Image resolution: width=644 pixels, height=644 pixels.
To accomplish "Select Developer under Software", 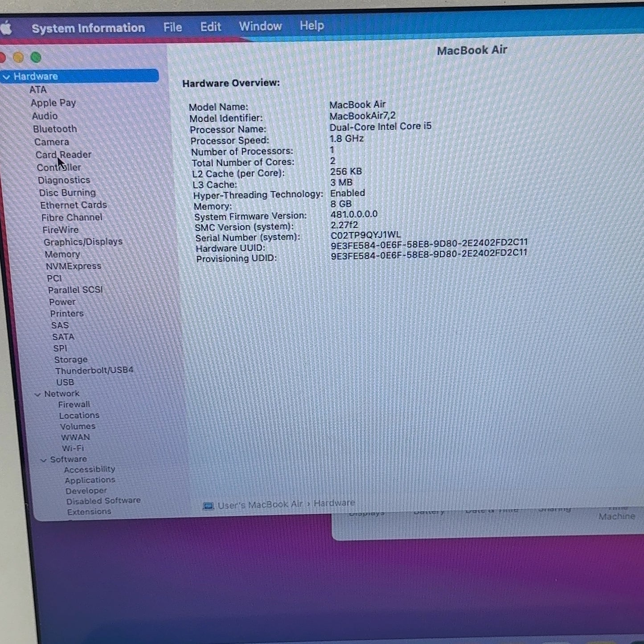I will click(86, 491).
